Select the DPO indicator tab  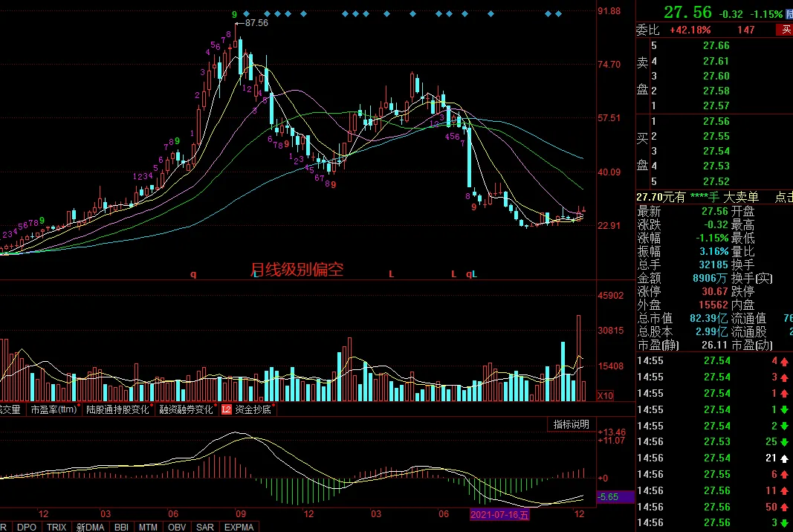point(26,527)
